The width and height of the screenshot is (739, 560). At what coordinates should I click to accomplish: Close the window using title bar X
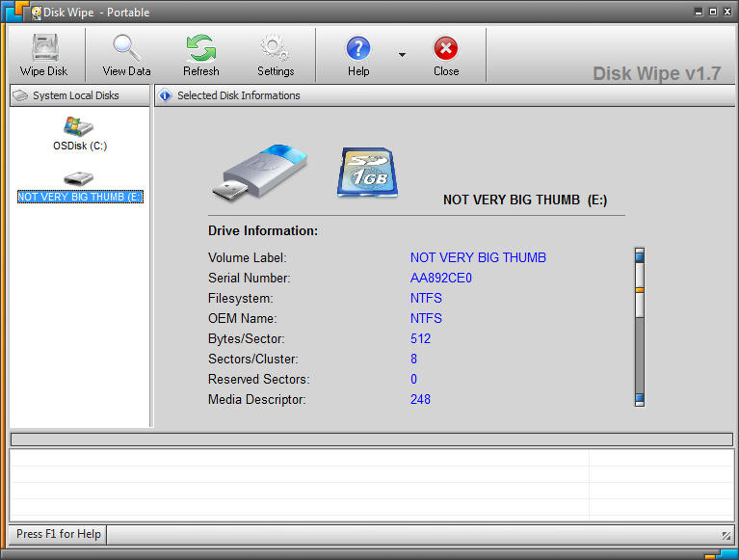click(727, 12)
